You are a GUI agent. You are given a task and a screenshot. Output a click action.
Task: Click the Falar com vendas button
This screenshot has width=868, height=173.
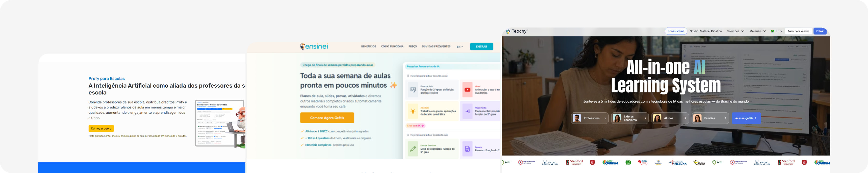pyautogui.click(x=798, y=31)
